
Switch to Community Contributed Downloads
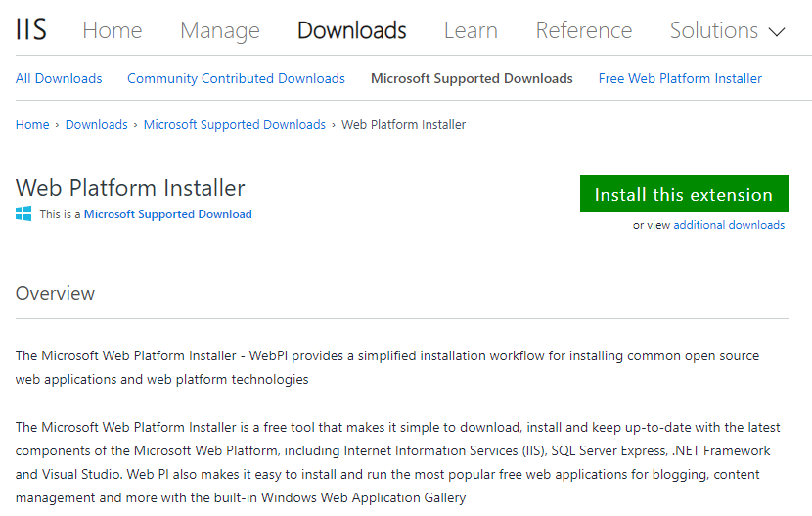pos(236,78)
